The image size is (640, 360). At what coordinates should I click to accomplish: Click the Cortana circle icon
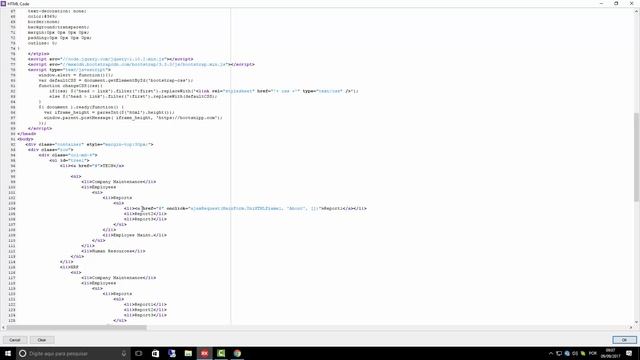click(23, 353)
